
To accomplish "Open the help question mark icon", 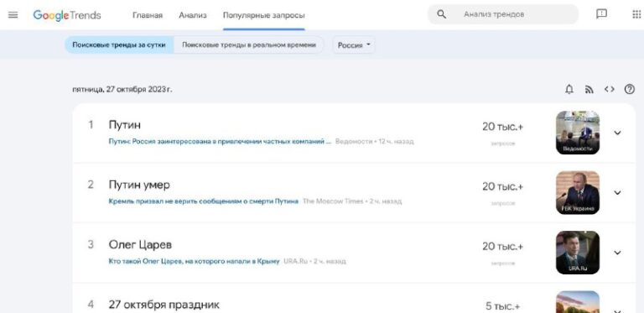I will point(630,89).
